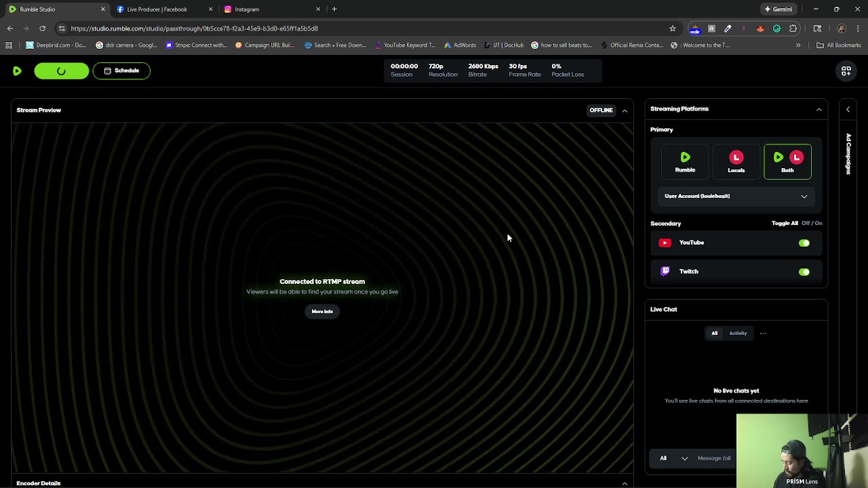Go back to the previous page
Screen dimensions: 868x488
9,28
